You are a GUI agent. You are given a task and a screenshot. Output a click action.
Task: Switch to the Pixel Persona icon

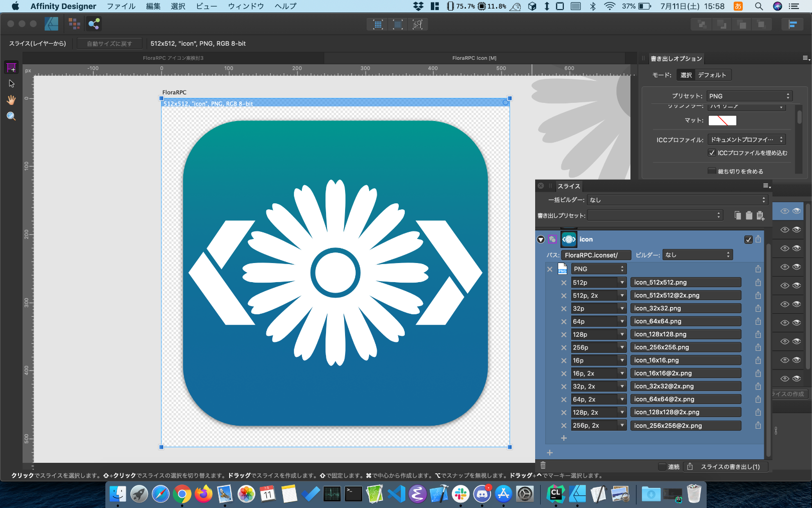point(74,24)
